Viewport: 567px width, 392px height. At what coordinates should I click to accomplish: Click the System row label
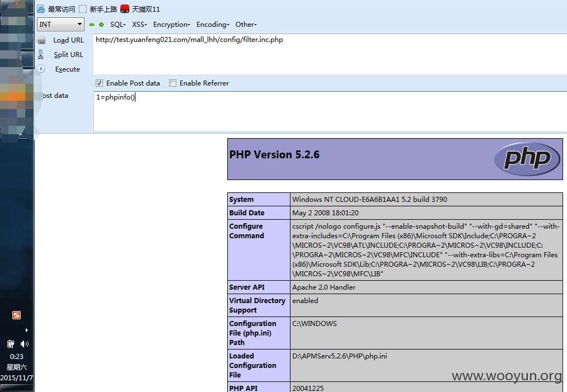point(241,200)
